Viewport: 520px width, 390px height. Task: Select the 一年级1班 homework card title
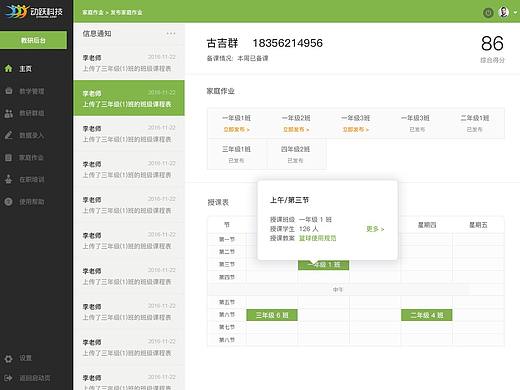tap(236, 118)
